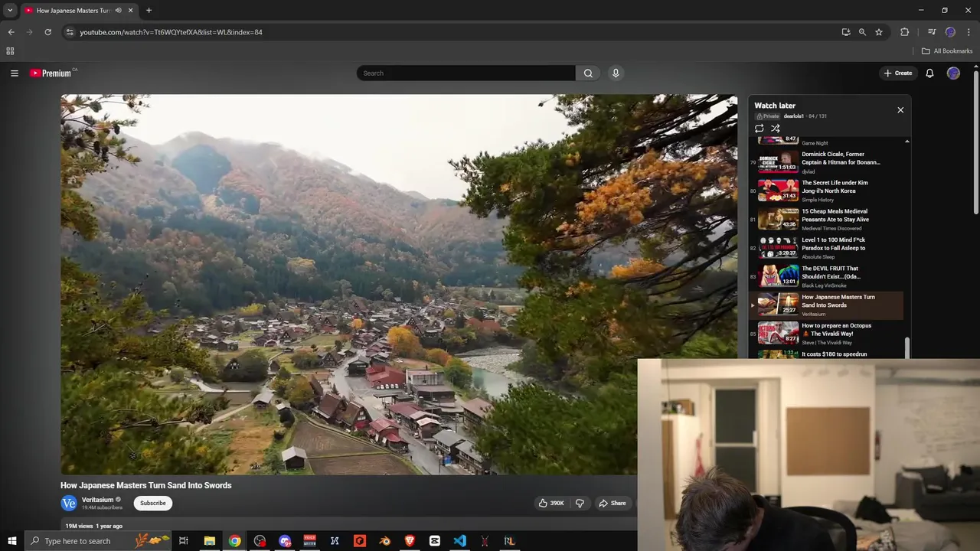
Task: Click the Watch later playlist title
Action: point(775,106)
